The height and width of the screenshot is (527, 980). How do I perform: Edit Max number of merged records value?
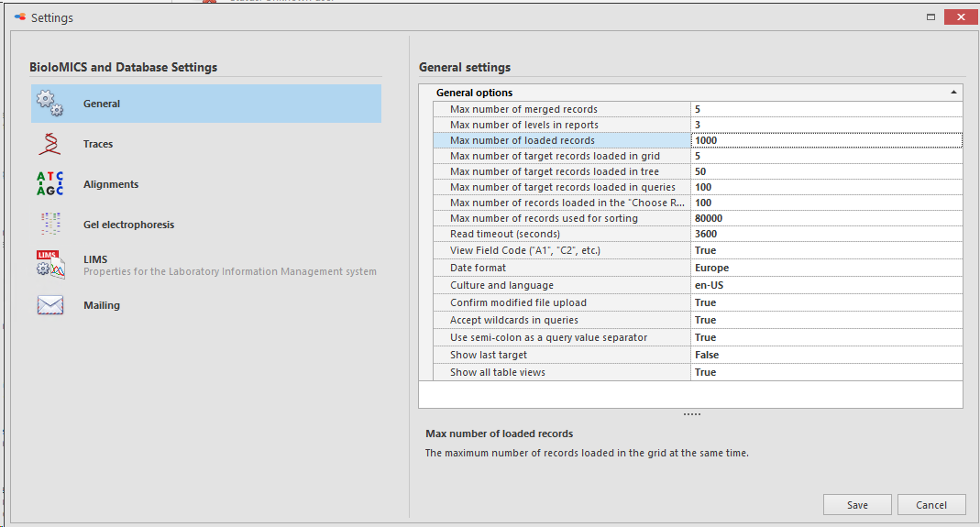pyautogui.click(x=826, y=109)
